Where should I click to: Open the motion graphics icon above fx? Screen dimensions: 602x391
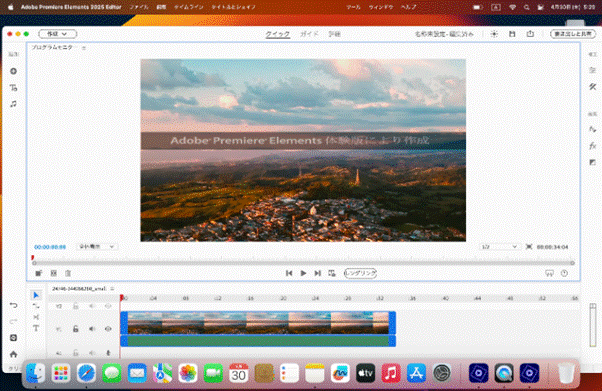point(593,129)
